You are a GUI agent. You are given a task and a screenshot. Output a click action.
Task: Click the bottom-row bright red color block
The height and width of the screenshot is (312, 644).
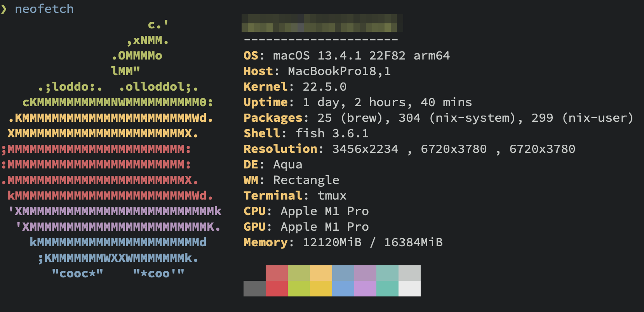[x=277, y=289]
